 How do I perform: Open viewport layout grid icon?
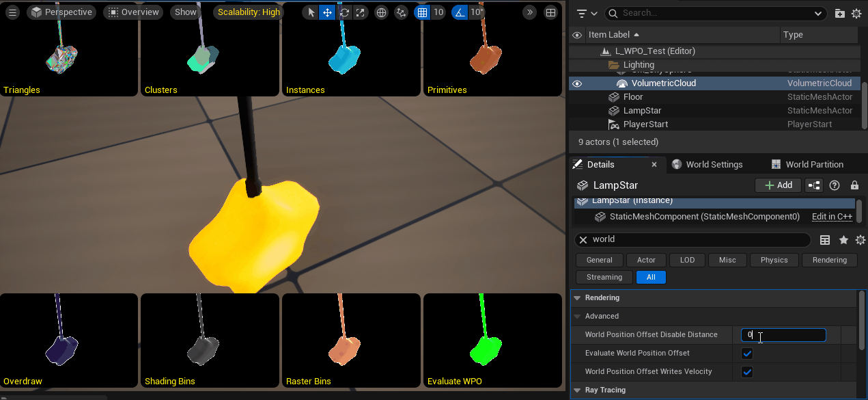coord(550,12)
